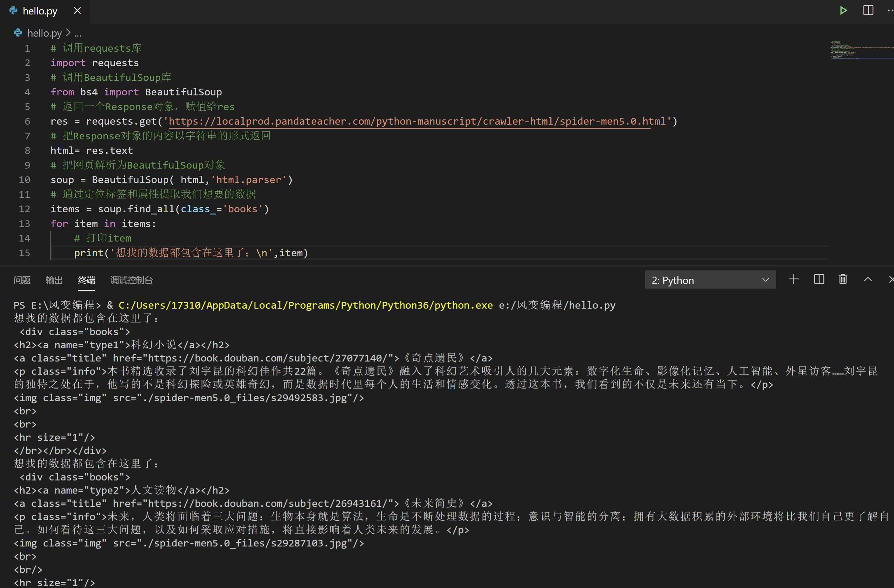Viewport: 894px width, 588px height.
Task: Click terminal line with name="type1" 科幻小说
Action: [122, 345]
